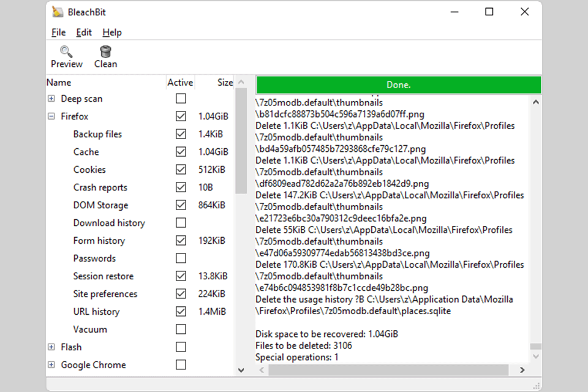
Task: Select the DOM Storage tree row
Action: click(x=141, y=205)
